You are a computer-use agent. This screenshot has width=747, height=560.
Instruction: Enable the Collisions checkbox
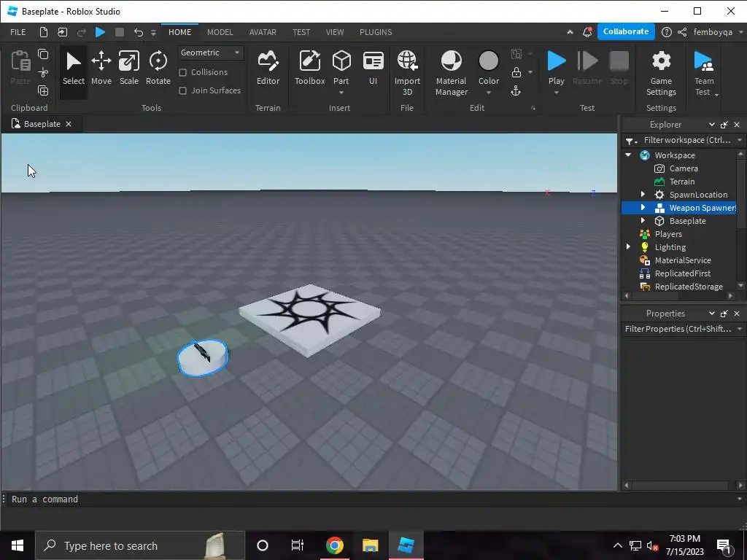click(x=182, y=72)
